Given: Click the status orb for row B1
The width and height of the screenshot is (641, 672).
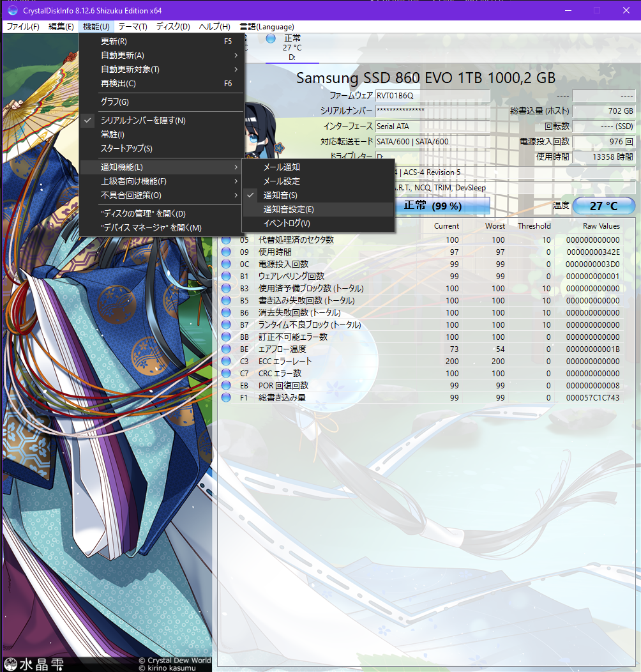Looking at the screenshot, I should click(226, 276).
